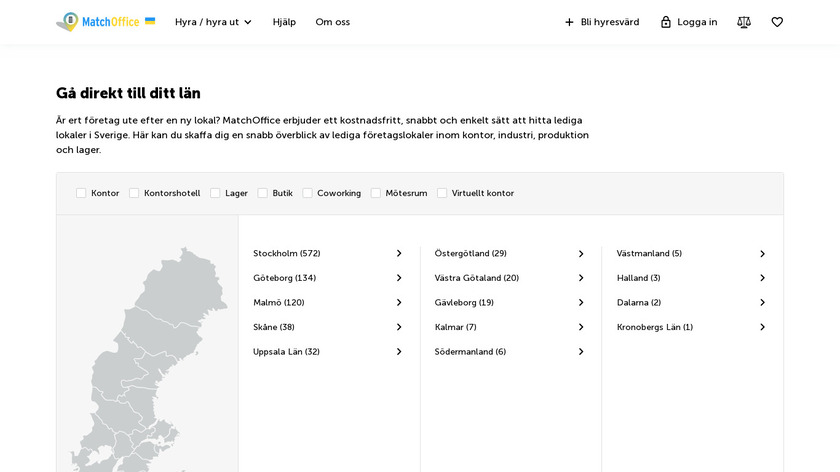Viewport: 840px width, 472px height.
Task: Expand Östergötland (29) chevron
Action: 581,254
